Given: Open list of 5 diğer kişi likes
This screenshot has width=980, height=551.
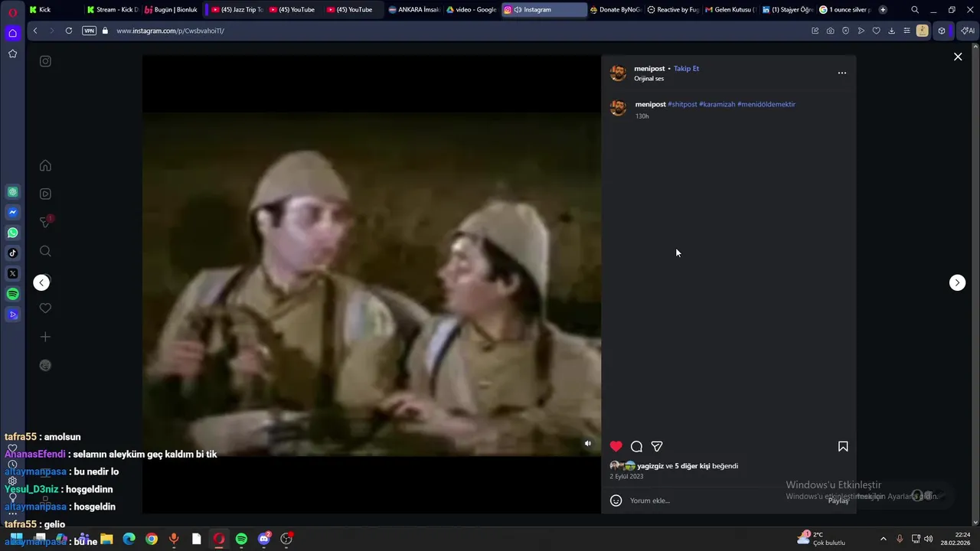Looking at the screenshot, I should coord(693,466).
